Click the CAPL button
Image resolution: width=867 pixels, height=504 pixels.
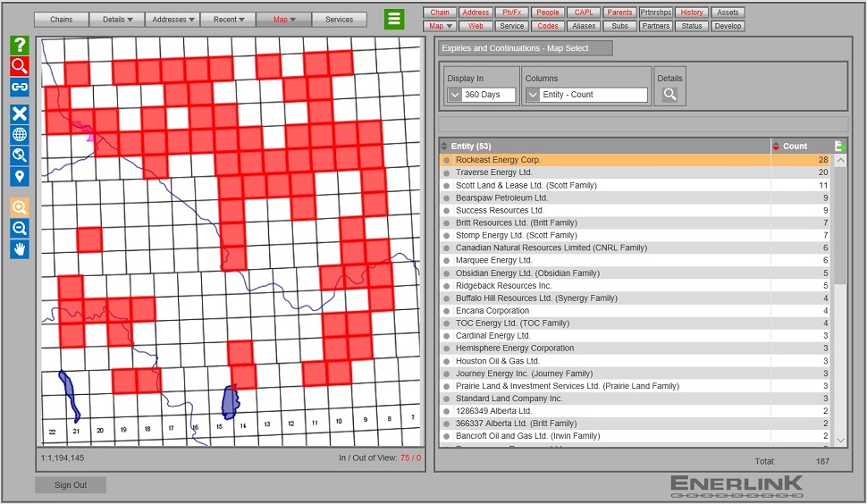coord(584,13)
